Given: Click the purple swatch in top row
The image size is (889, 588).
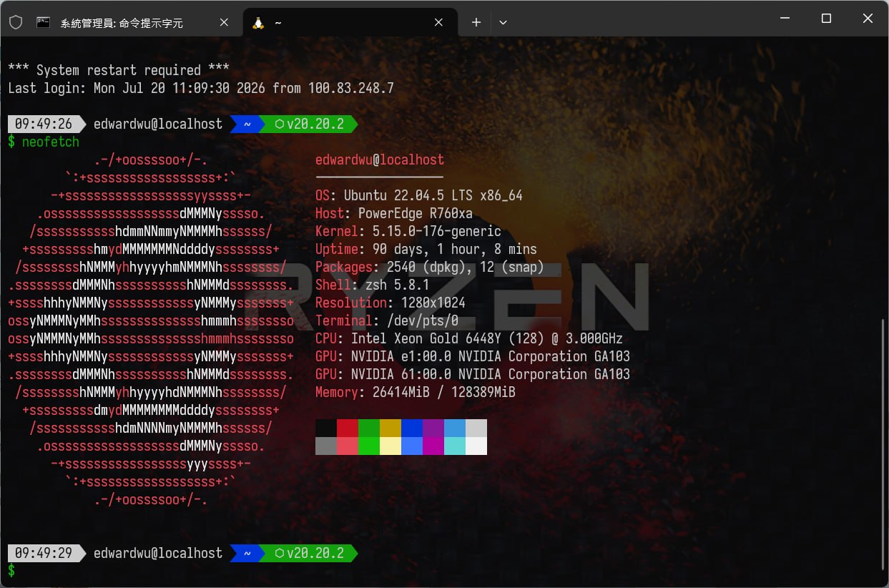Looking at the screenshot, I should [433, 428].
